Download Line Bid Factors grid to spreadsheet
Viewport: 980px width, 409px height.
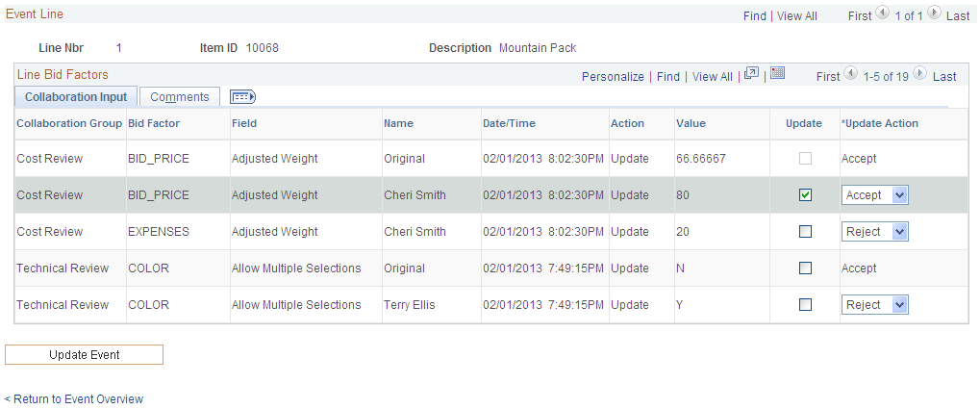[x=777, y=72]
